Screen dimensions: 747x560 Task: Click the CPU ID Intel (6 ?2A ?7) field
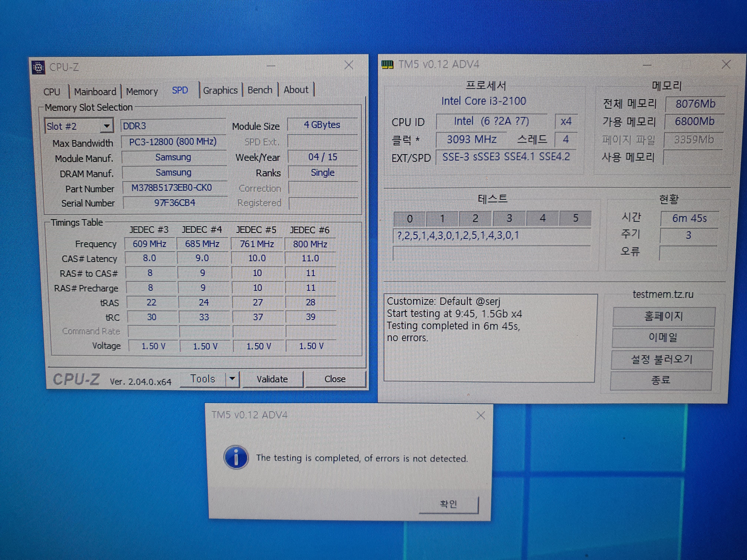[x=491, y=121]
